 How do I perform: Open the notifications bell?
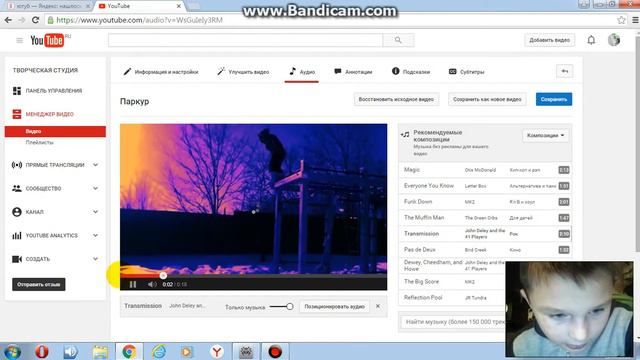click(x=591, y=40)
